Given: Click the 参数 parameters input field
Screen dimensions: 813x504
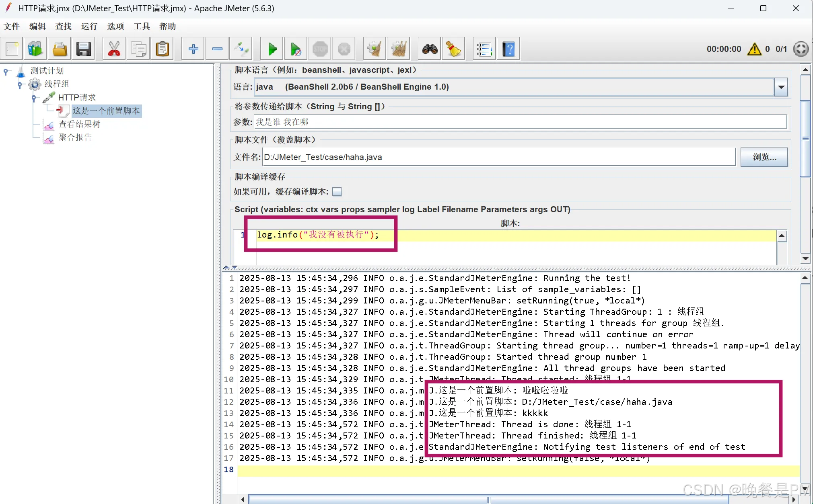Looking at the screenshot, I should pos(520,122).
